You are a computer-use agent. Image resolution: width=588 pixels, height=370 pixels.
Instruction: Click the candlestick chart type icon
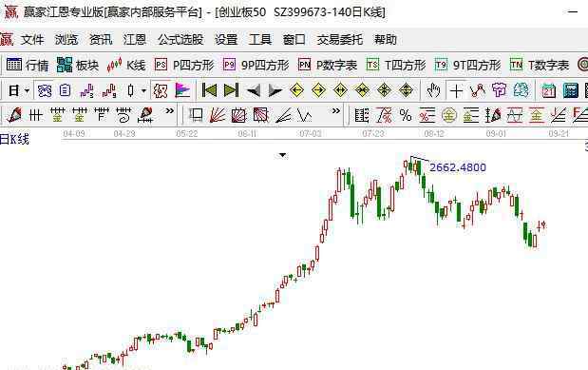(x=130, y=90)
